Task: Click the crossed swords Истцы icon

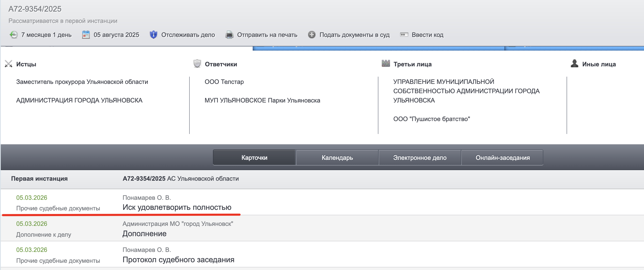Action: click(x=9, y=64)
